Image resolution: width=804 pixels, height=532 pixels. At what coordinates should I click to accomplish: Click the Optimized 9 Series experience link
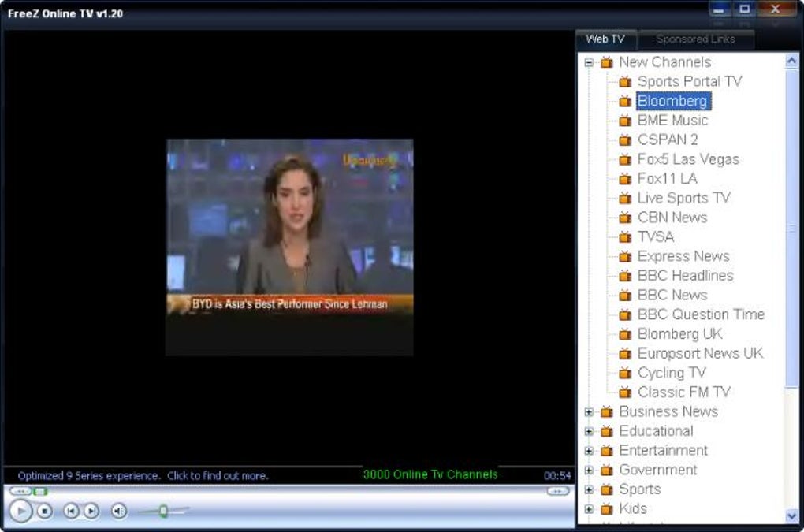[x=143, y=475]
